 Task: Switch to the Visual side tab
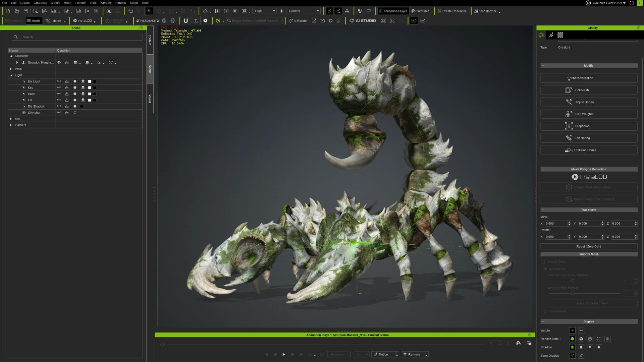point(150,99)
